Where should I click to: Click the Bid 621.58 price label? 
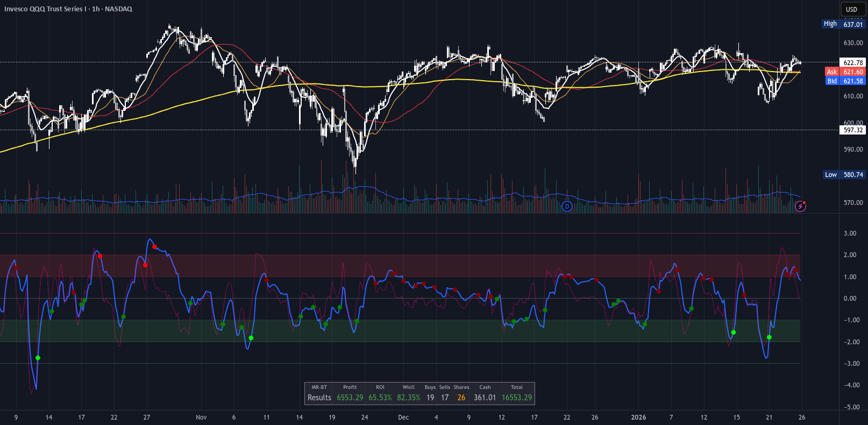pos(845,81)
